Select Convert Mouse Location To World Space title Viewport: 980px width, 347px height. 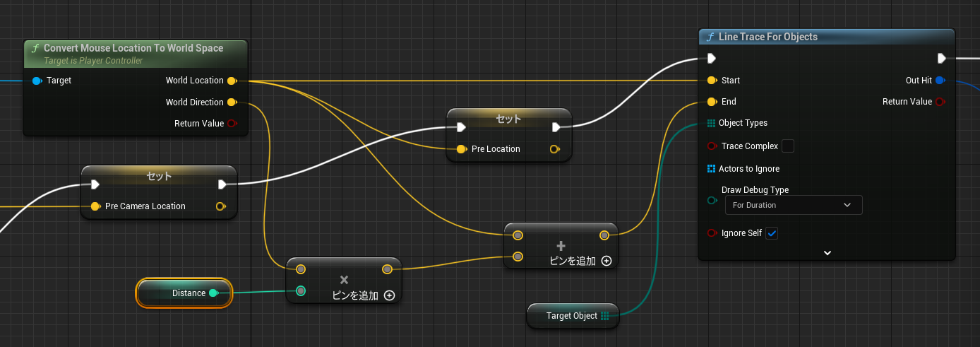133,48
